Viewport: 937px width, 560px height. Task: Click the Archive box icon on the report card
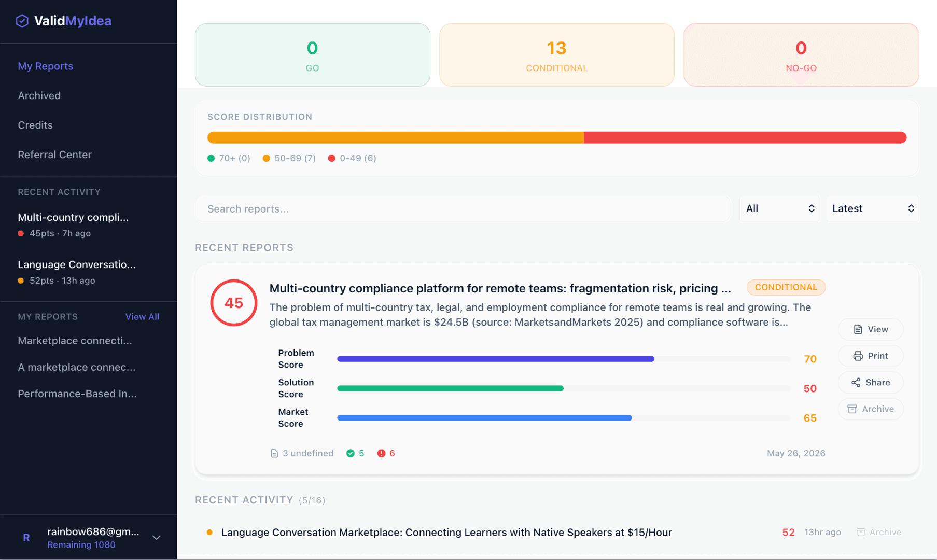pyautogui.click(x=852, y=409)
